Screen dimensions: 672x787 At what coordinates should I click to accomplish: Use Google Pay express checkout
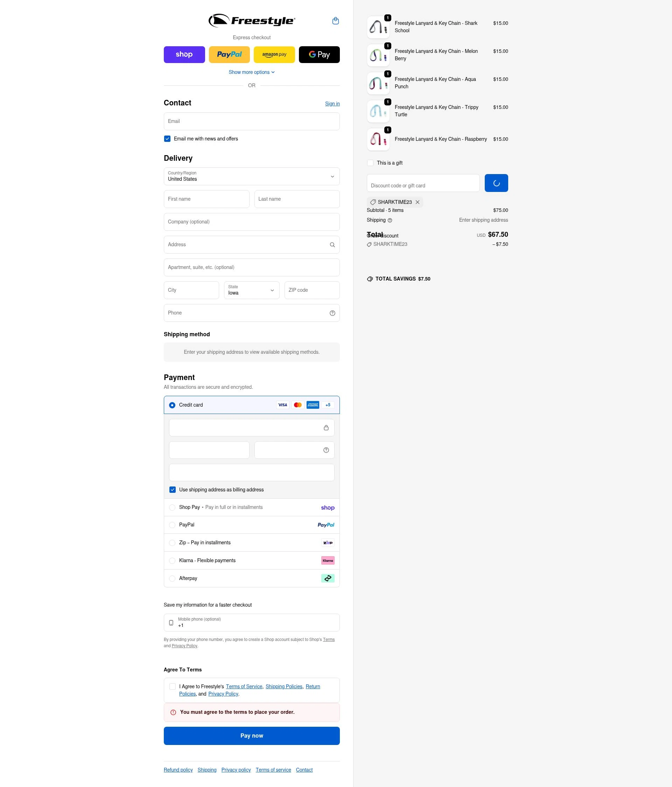[x=319, y=54]
